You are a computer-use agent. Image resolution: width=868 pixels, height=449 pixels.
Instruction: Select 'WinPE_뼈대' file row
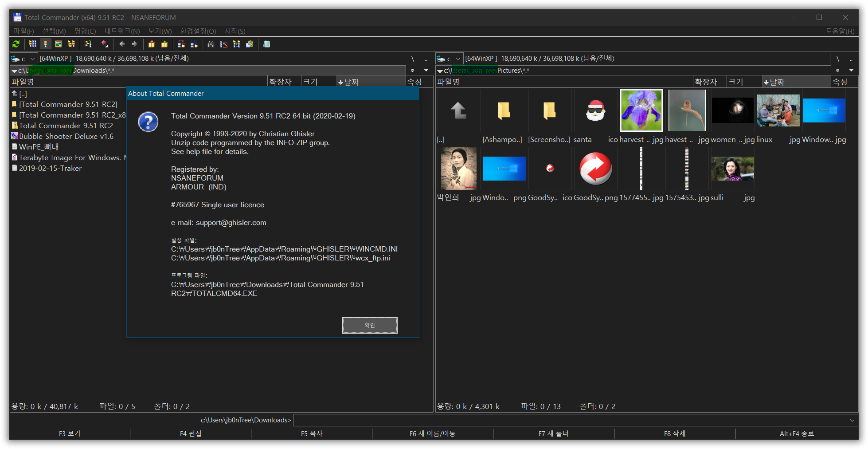point(39,147)
